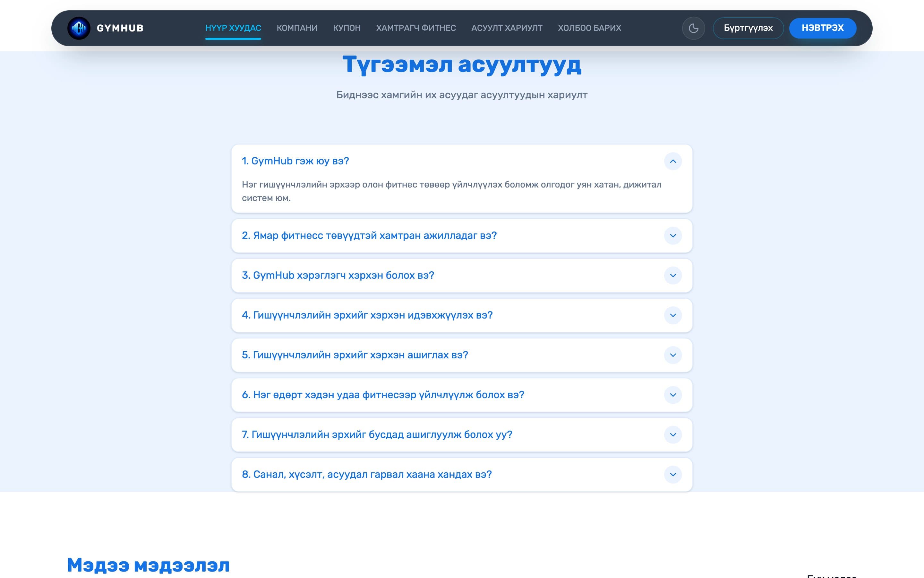Collapse question 1 with its up chevron
The height and width of the screenshot is (578, 924).
[x=673, y=161]
